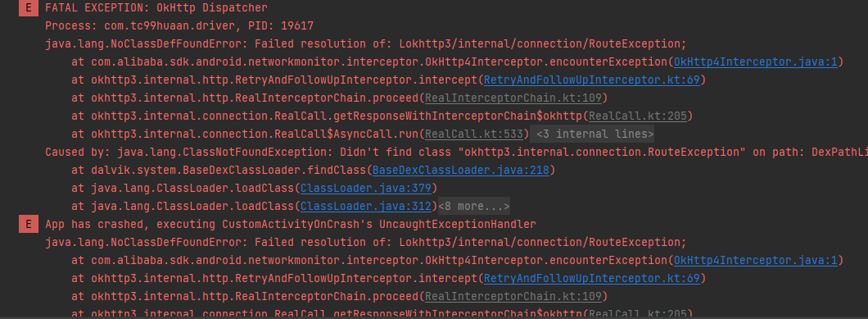Open the ClassLoader.java:379 link
This screenshot has width=868, height=319.
pyautogui.click(x=365, y=188)
